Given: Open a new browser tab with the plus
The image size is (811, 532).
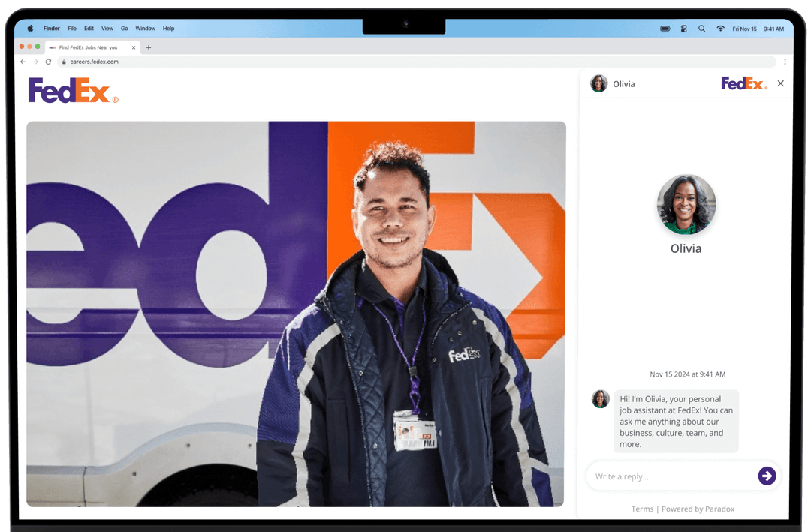Looking at the screenshot, I should click(148, 47).
